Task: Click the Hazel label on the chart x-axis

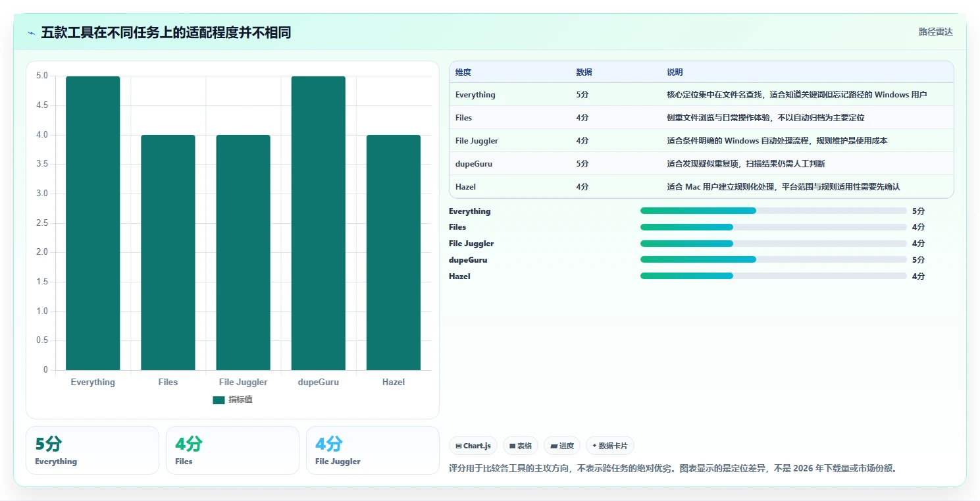Action: tap(394, 382)
